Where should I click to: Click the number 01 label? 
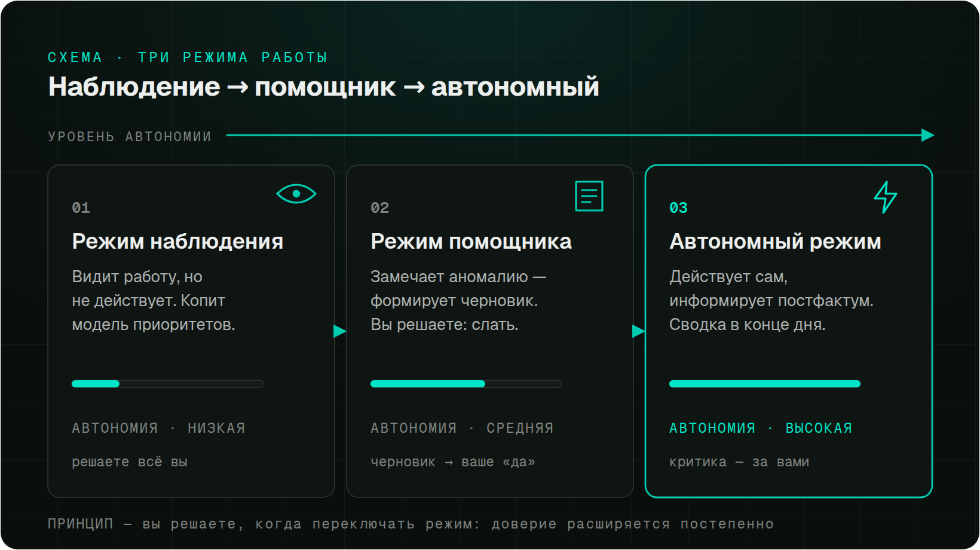[x=81, y=207]
